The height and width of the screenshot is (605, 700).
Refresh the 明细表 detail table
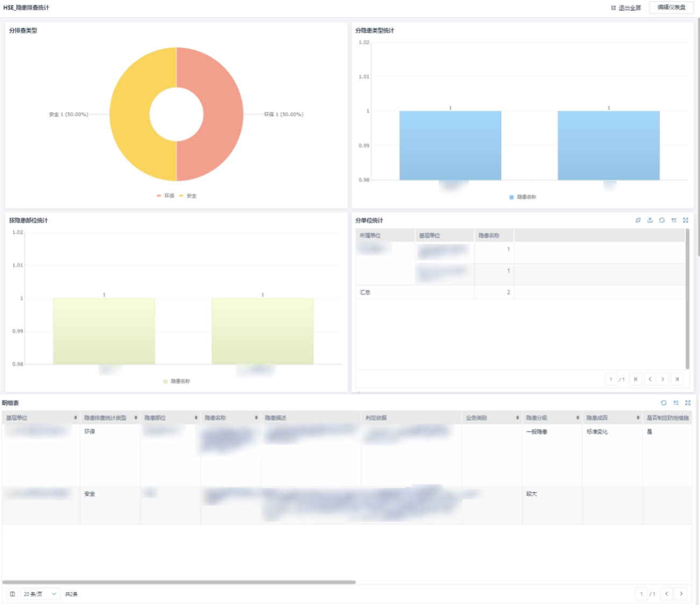[x=664, y=403]
